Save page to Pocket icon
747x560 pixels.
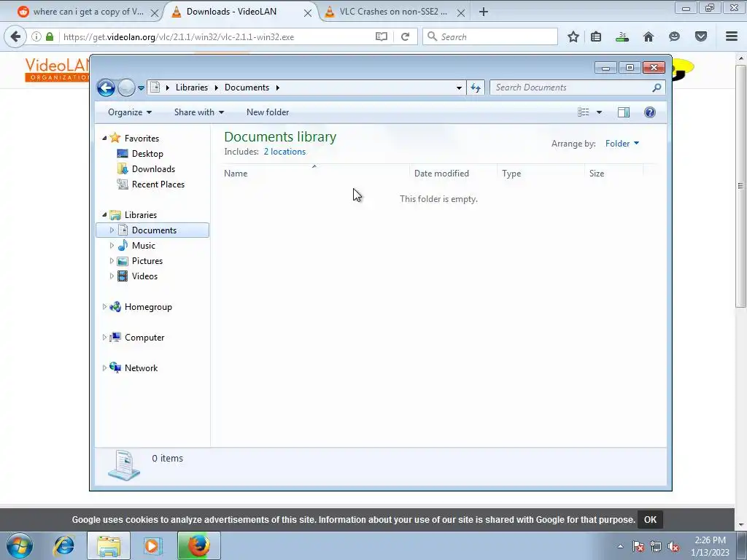click(701, 36)
